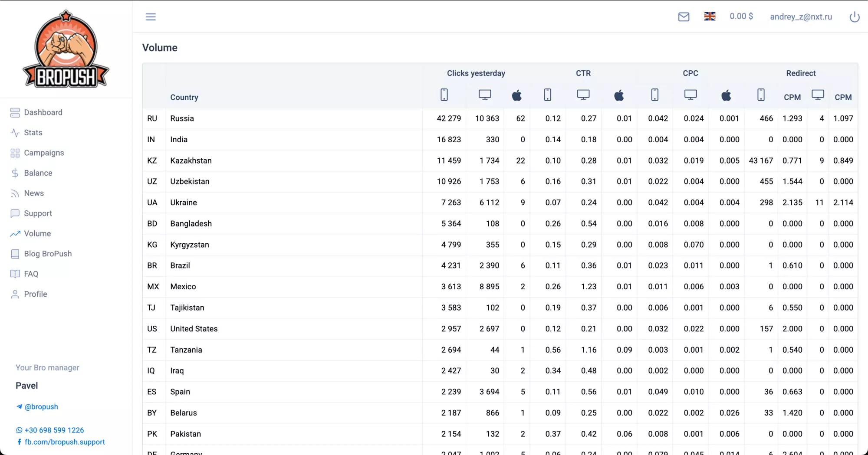
Task: Toggle the hamburger sidebar menu
Action: pyautogui.click(x=151, y=17)
